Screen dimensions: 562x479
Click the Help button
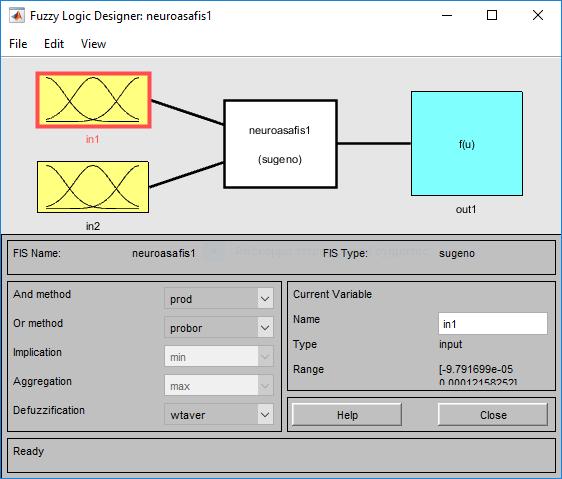(x=347, y=414)
